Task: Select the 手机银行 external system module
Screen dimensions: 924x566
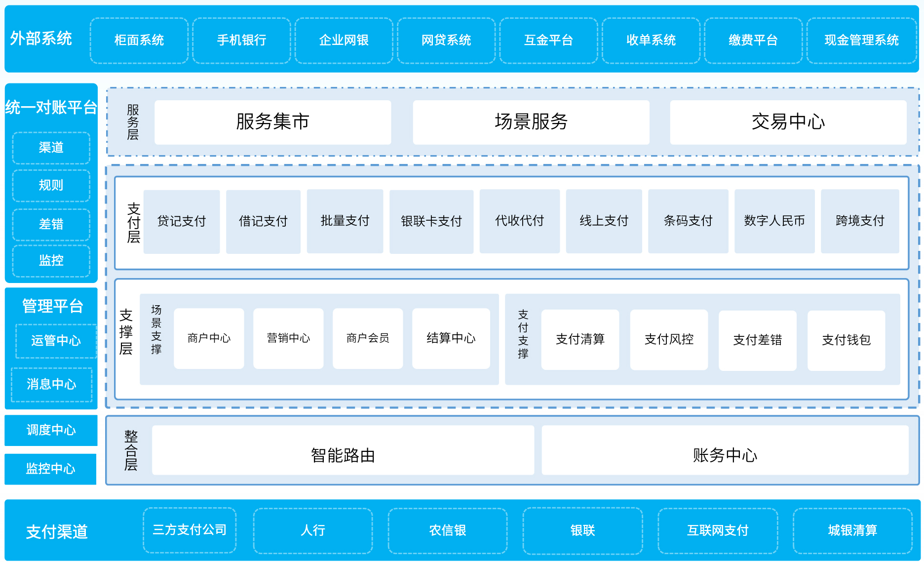Action: (241, 40)
